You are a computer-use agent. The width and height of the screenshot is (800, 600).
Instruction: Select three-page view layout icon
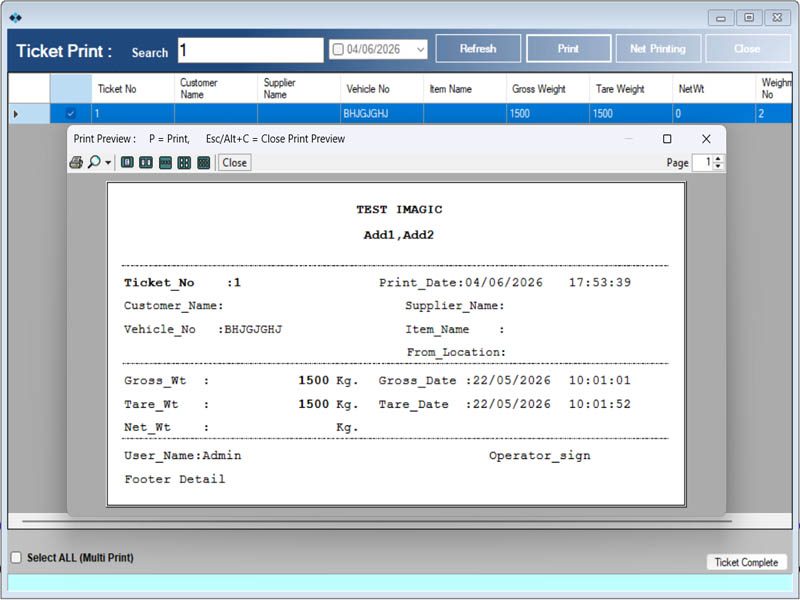[165, 163]
